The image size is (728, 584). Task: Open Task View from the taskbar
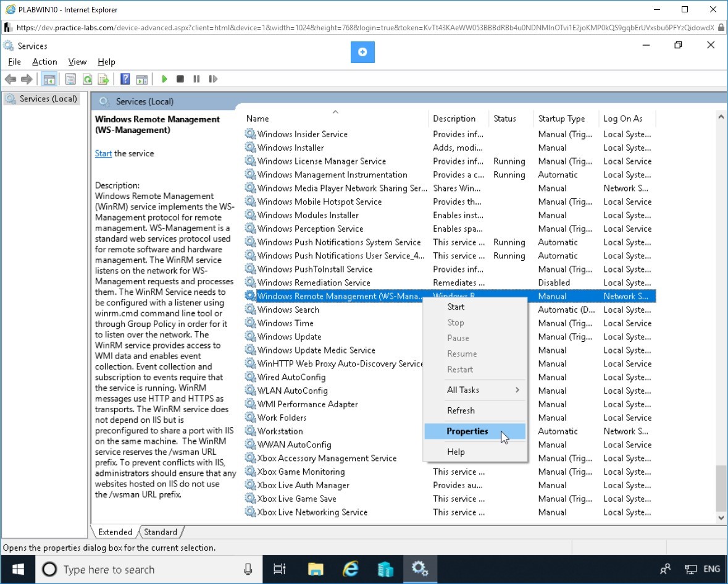(x=280, y=569)
